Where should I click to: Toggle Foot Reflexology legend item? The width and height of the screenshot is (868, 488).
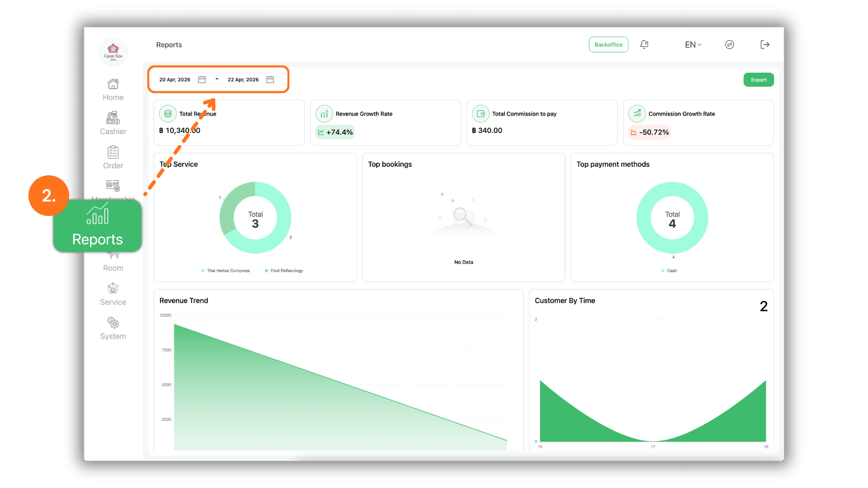[284, 271]
